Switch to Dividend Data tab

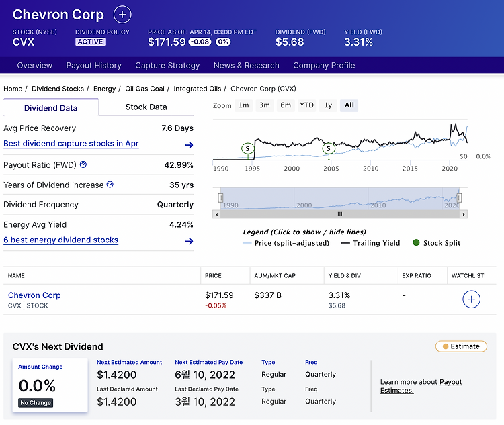(x=51, y=108)
